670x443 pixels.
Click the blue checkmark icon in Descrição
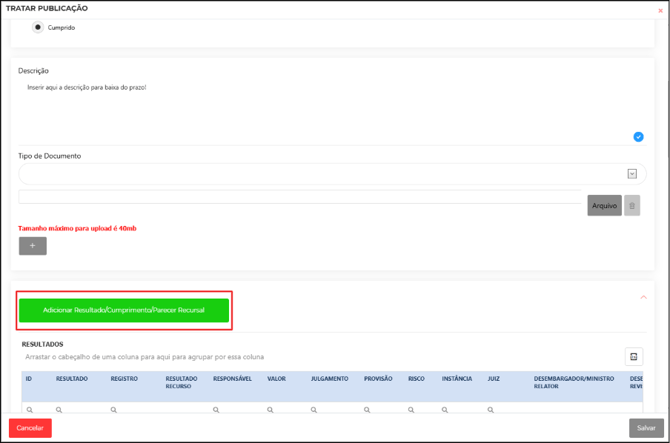[x=638, y=137]
